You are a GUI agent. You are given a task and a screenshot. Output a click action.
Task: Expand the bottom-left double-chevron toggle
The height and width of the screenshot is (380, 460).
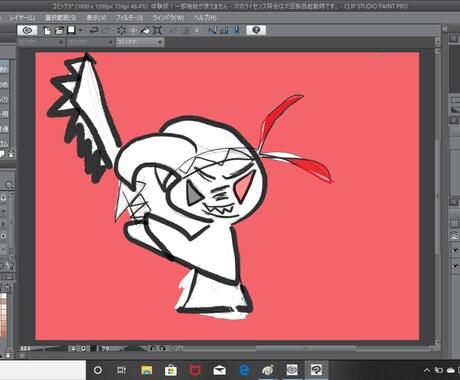coord(22,356)
